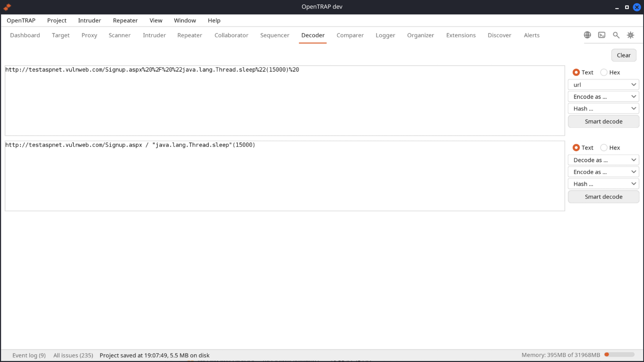Click into the decoded output text area
644x362 pixels.
(285, 176)
